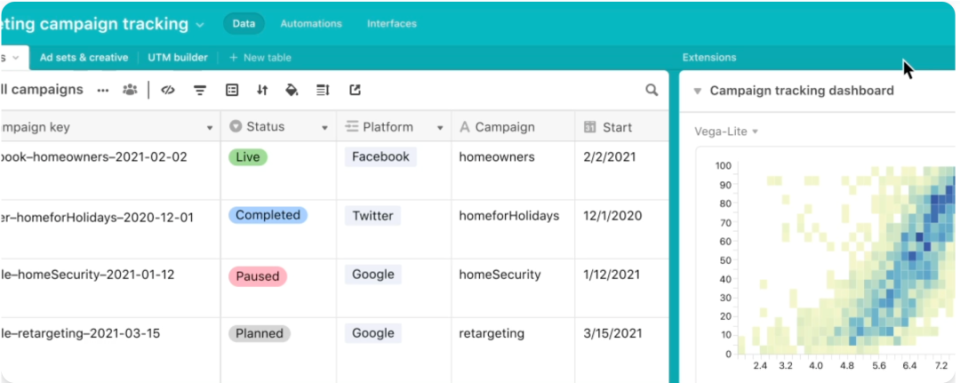Open the Ad sets & creative table
960x383 pixels.
pyautogui.click(x=84, y=58)
